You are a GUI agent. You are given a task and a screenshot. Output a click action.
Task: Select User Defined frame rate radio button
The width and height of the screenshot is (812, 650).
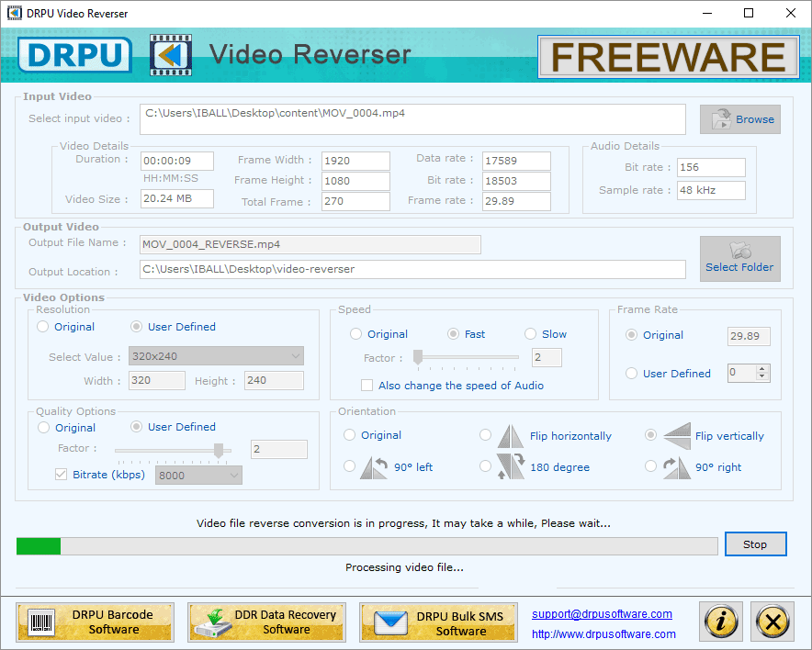tap(631, 373)
